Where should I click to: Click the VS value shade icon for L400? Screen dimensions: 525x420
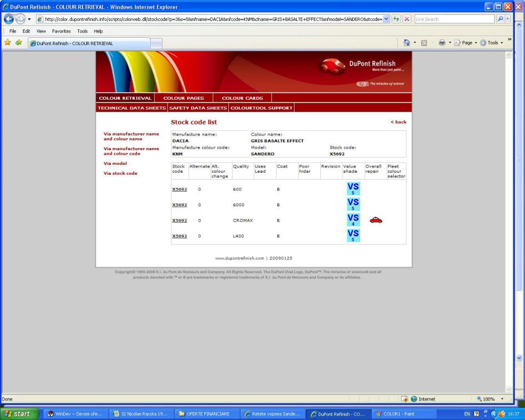point(353,235)
